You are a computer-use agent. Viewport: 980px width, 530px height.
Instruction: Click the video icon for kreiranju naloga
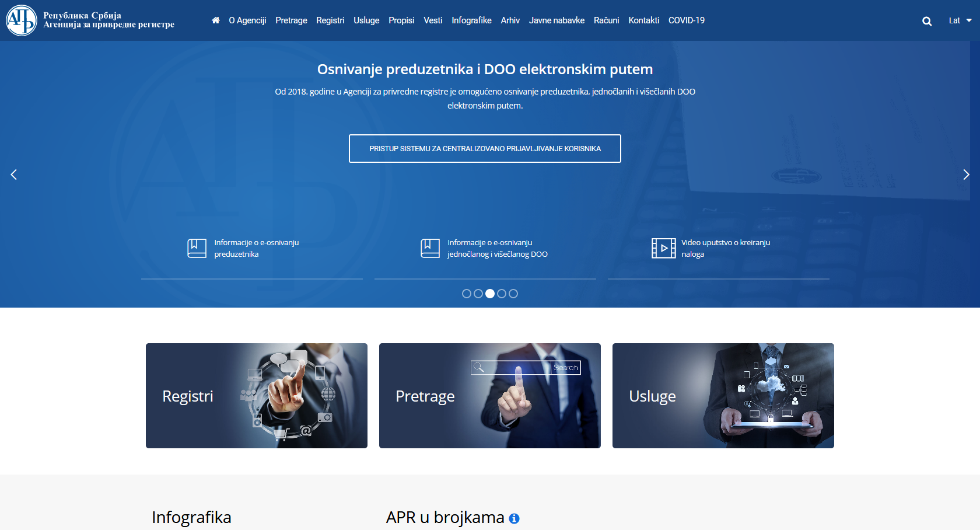click(663, 248)
